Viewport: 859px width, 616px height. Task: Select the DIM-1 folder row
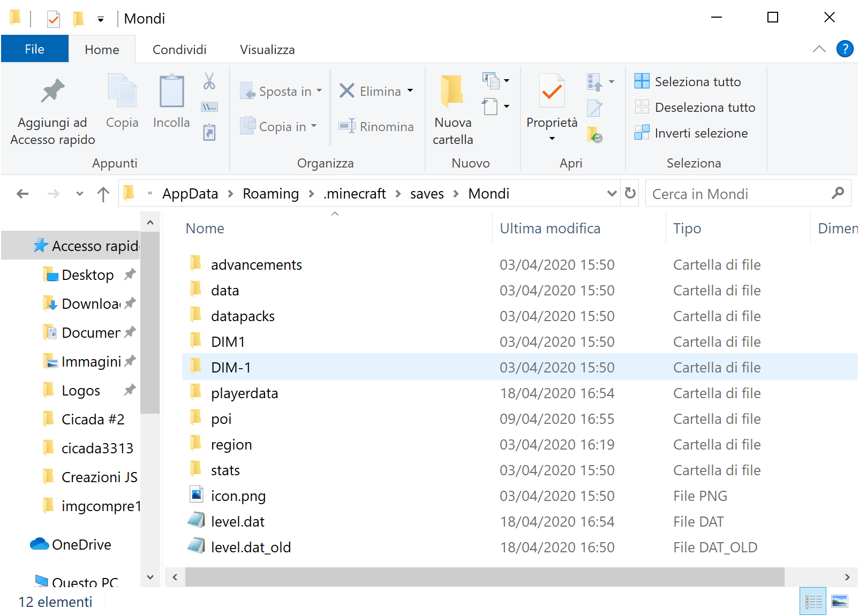pos(519,368)
